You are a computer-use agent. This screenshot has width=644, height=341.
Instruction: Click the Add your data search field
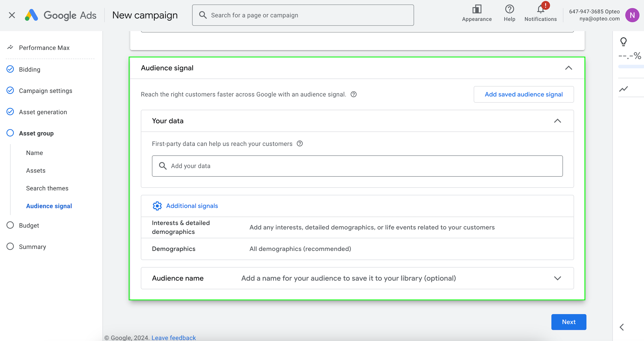click(x=357, y=166)
